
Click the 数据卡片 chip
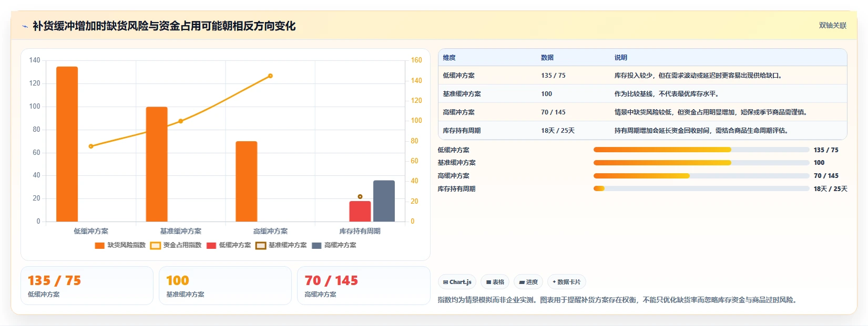[x=566, y=282]
